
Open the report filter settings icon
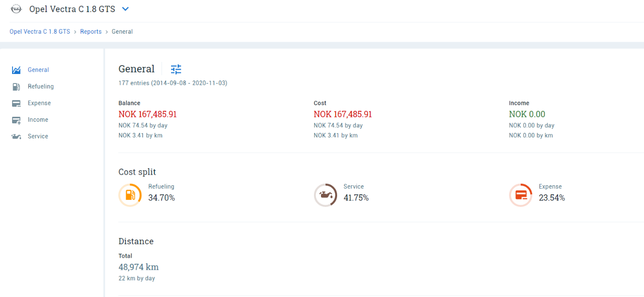point(176,69)
